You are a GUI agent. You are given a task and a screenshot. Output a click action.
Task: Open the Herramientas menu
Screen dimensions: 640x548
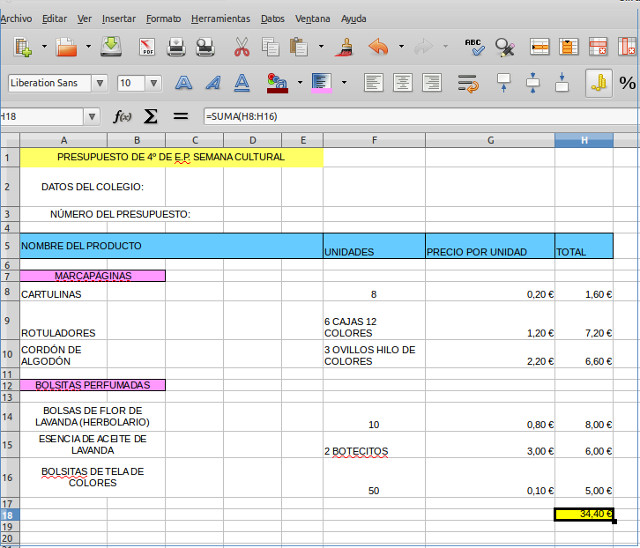[x=220, y=19]
